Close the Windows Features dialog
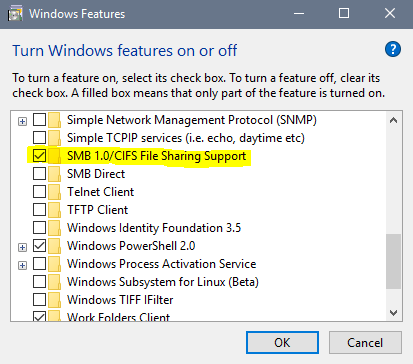Screen dimensions: 413x364 click(390, 14)
